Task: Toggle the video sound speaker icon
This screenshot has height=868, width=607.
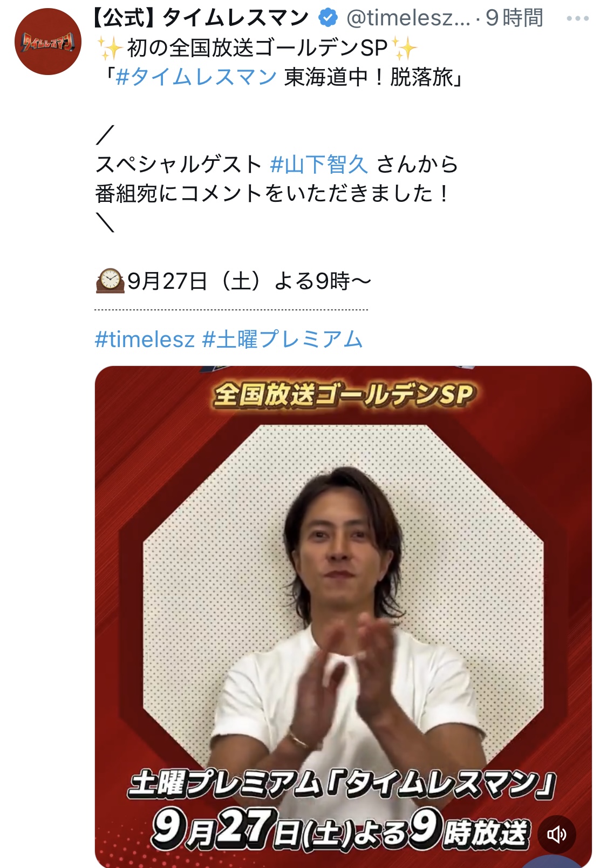Action: click(556, 835)
